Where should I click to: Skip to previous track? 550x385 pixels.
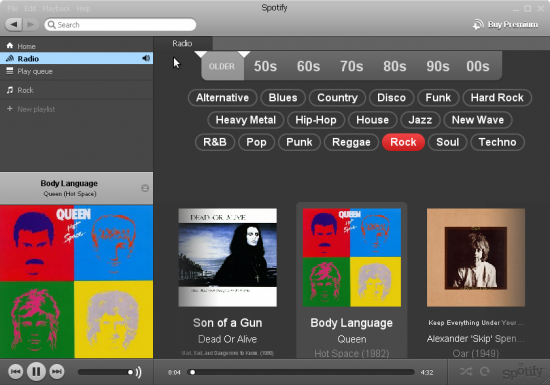[15, 372]
